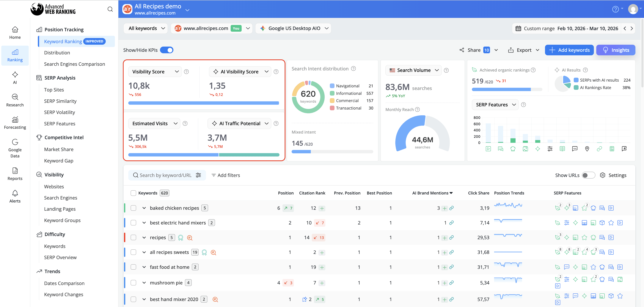This screenshot has width=644, height=307.
Task: Click the search icon next to the logo
Action: [x=110, y=9]
